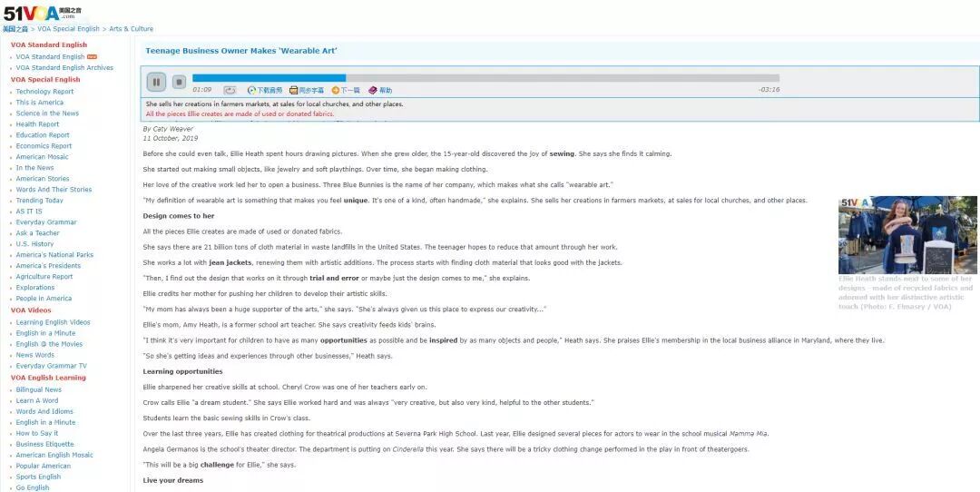Open News Words videos
The height and width of the screenshot is (492, 980).
[x=35, y=355]
